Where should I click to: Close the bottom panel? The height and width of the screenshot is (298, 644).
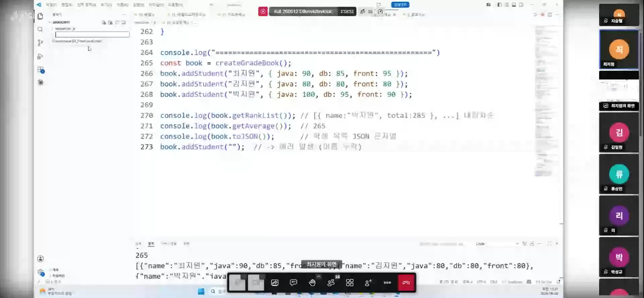[557, 244]
